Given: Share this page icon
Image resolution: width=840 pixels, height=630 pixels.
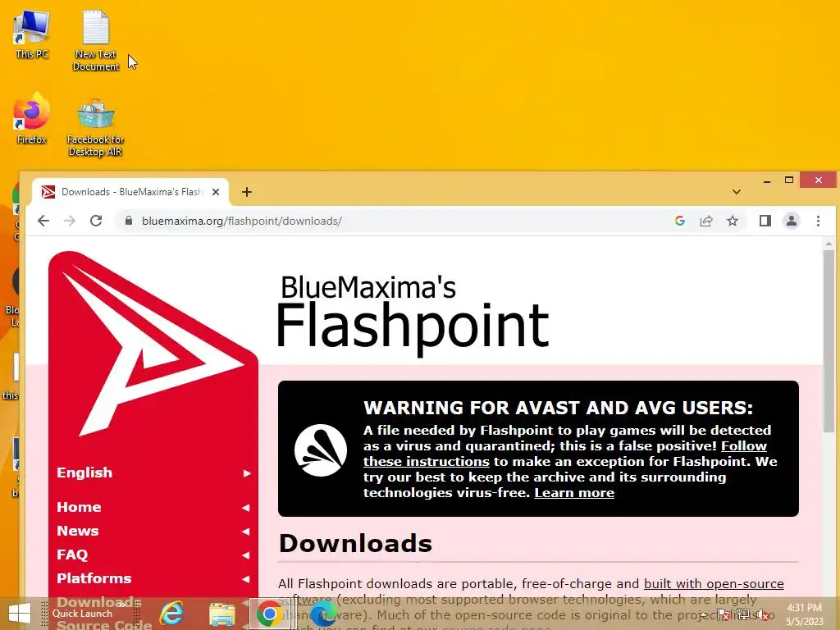Looking at the screenshot, I should coord(706,221).
